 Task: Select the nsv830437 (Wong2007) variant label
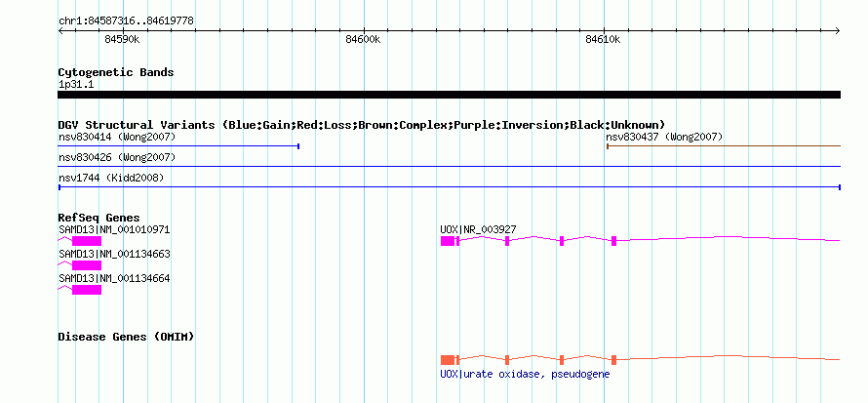click(x=664, y=137)
